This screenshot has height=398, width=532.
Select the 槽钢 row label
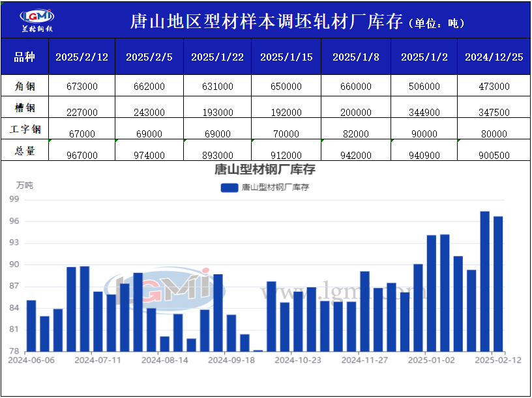pos(24,107)
